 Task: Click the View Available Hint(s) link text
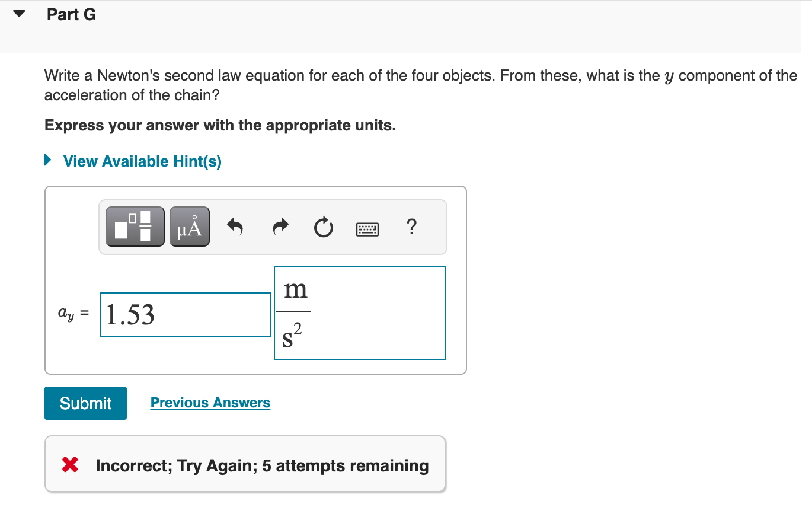point(142,161)
